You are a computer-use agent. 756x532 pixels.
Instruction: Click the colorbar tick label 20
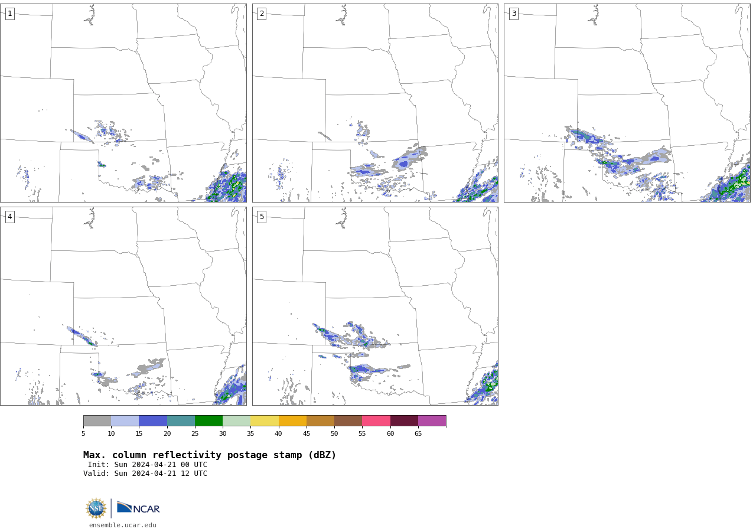point(167,434)
